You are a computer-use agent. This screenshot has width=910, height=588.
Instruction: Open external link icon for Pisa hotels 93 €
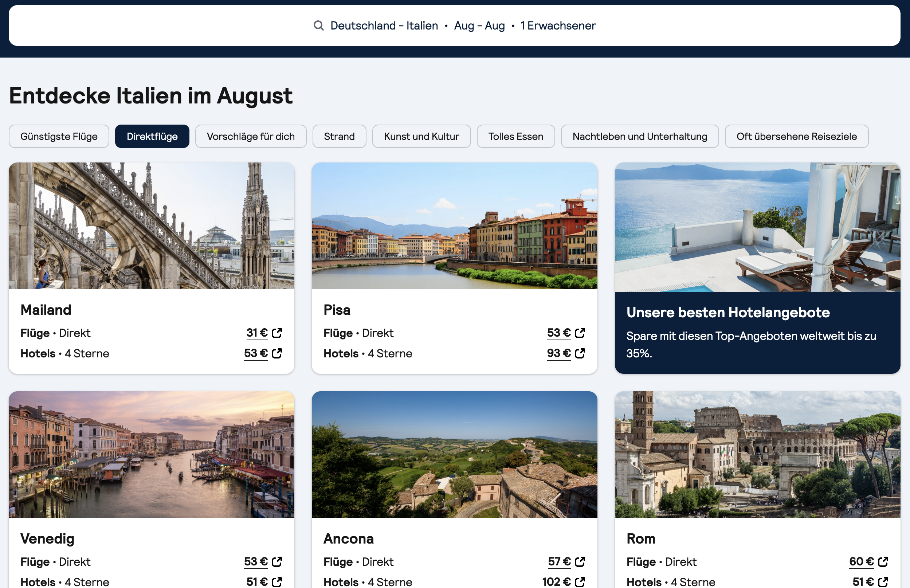coord(580,353)
